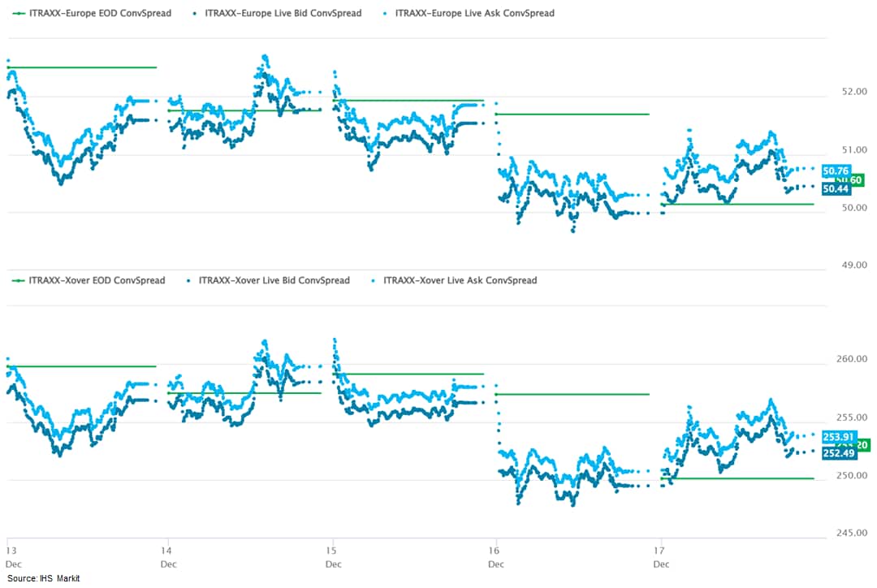
Task: Click the 50.76 Europe ask value label
Action: pyautogui.click(x=835, y=171)
